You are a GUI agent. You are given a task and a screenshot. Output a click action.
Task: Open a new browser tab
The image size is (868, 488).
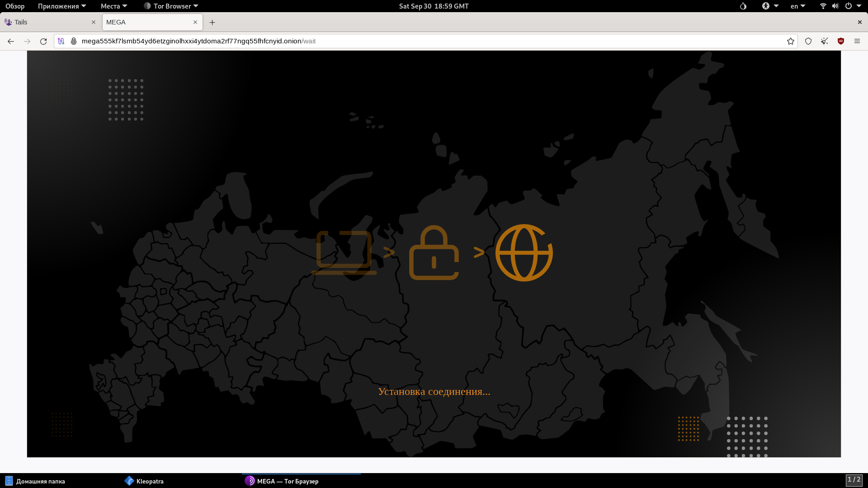pyautogui.click(x=212, y=22)
